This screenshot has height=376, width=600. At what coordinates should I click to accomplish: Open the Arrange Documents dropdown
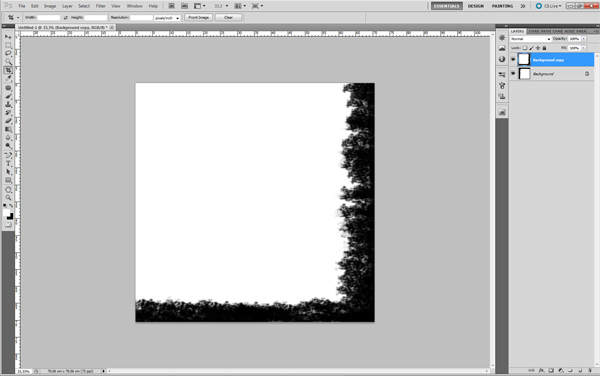240,6
